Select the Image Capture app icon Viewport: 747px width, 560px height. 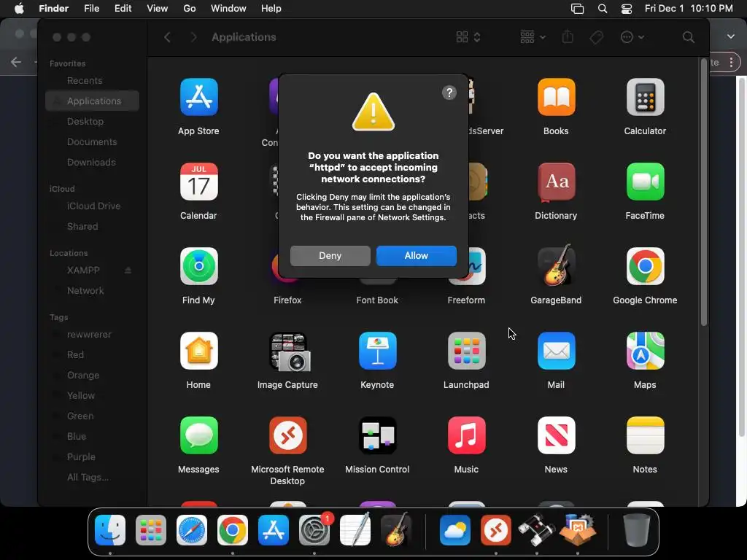(x=289, y=352)
